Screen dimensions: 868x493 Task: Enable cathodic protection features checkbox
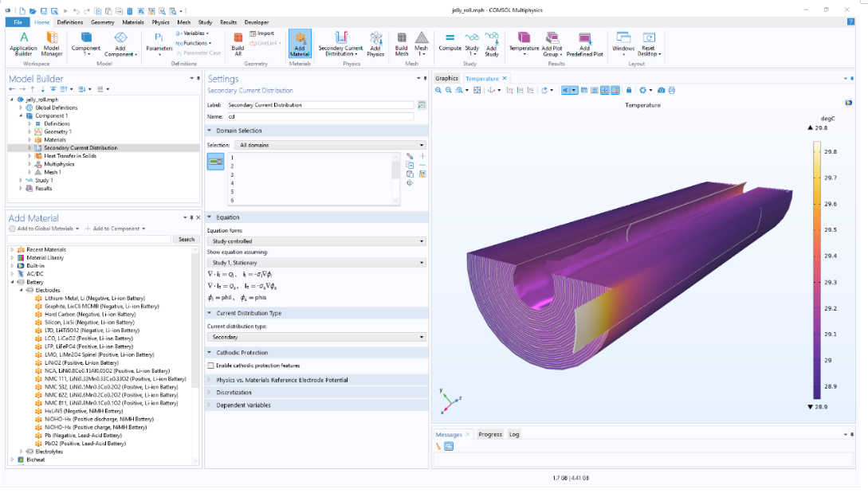(x=211, y=366)
